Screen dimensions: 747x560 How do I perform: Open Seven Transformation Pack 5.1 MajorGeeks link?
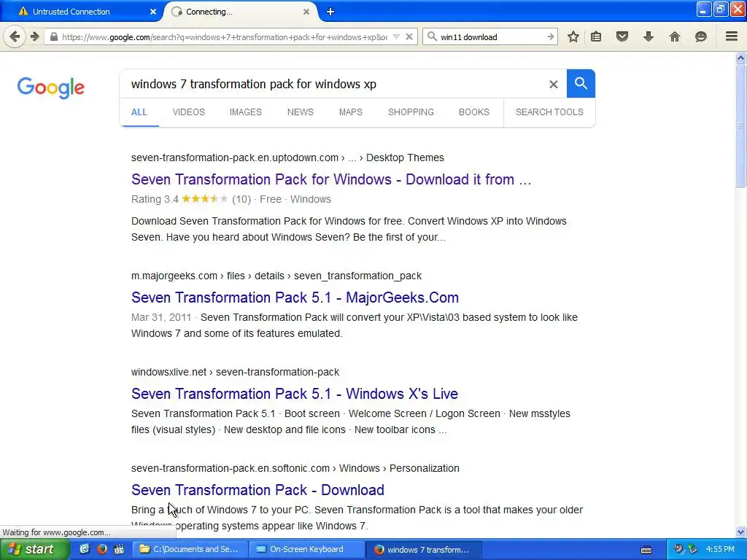click(x=295, y=297)
